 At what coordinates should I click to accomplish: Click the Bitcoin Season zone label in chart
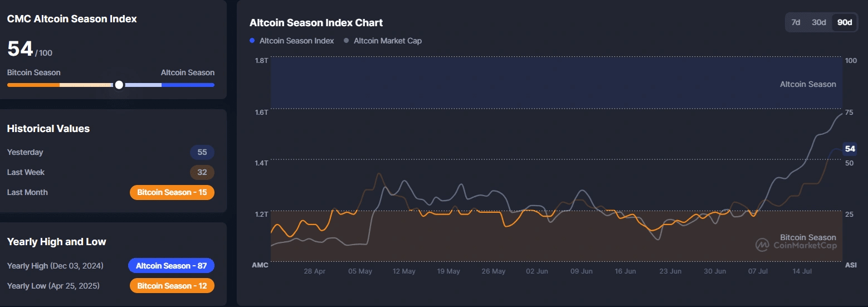click(808, 237)
